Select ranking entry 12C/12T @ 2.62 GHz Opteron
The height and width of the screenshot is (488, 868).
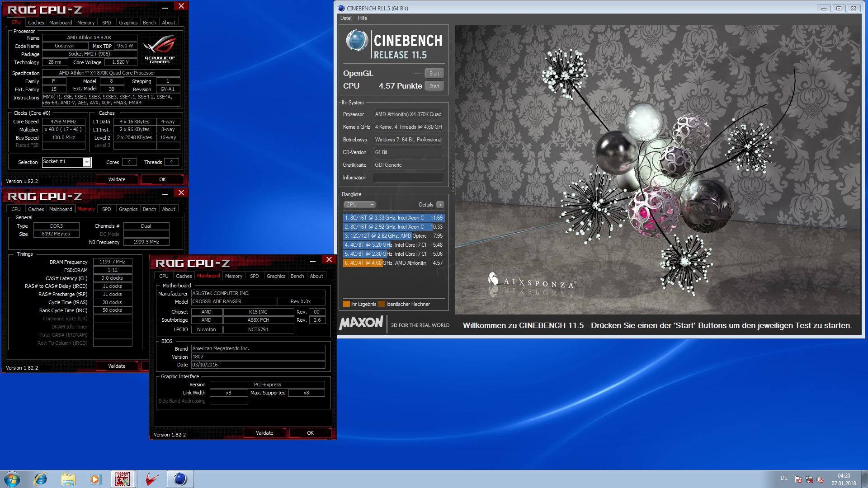(x=394, y=236)
